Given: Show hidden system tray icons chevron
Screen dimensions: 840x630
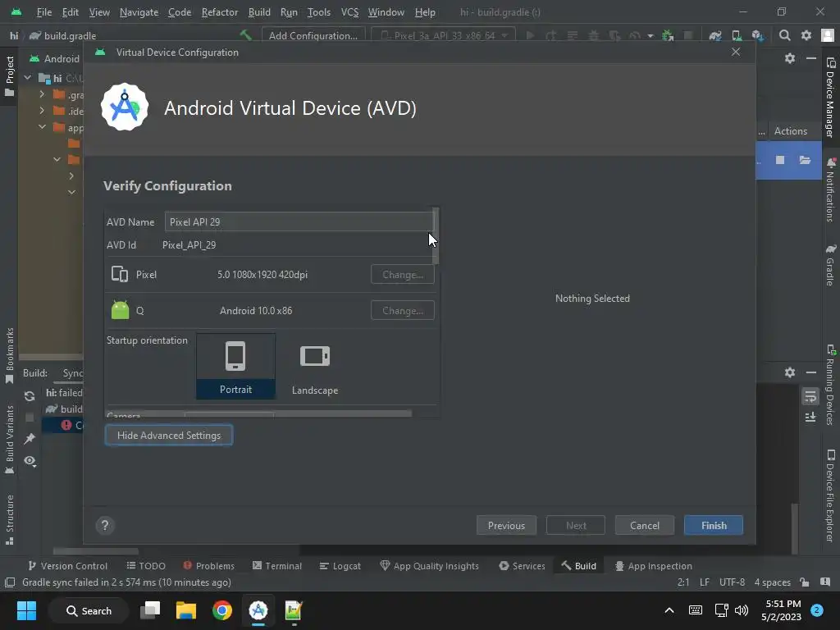Looking at the screenshot, I should [669, 610].
